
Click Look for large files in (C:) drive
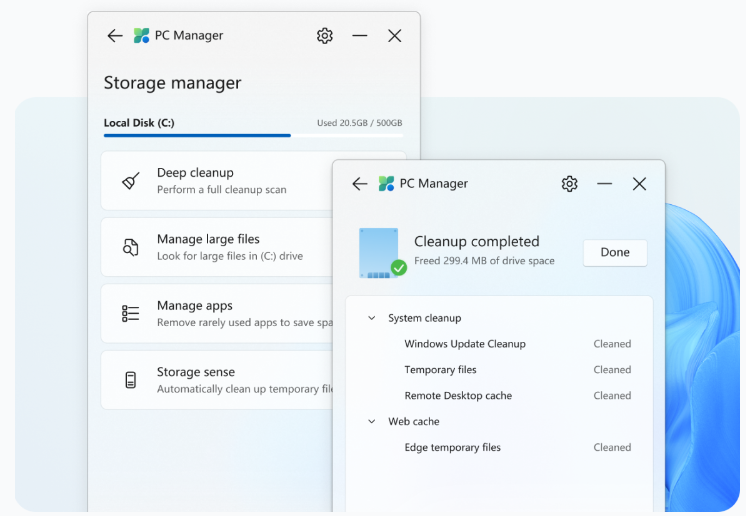pyautogui.click(x=230, y=256)
